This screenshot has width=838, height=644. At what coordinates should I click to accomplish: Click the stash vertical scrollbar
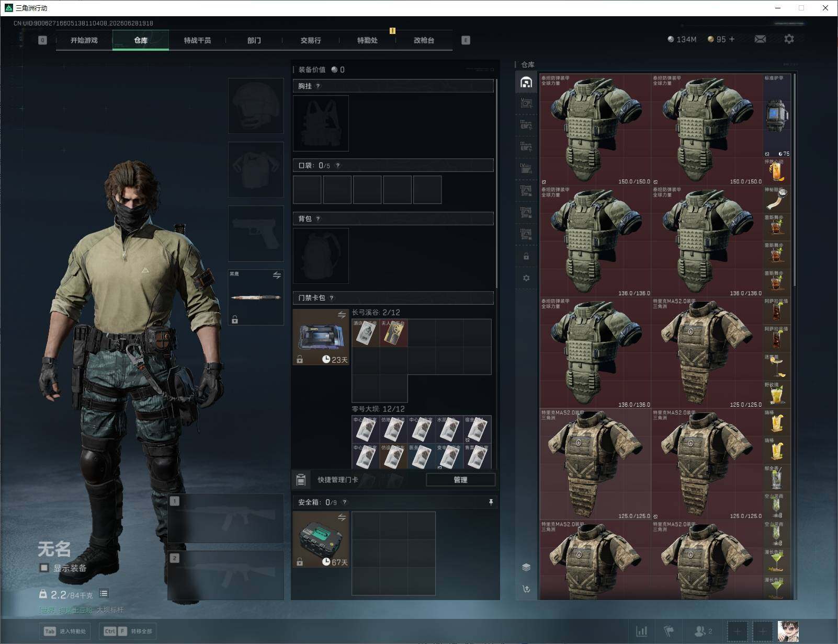(795, 179)
